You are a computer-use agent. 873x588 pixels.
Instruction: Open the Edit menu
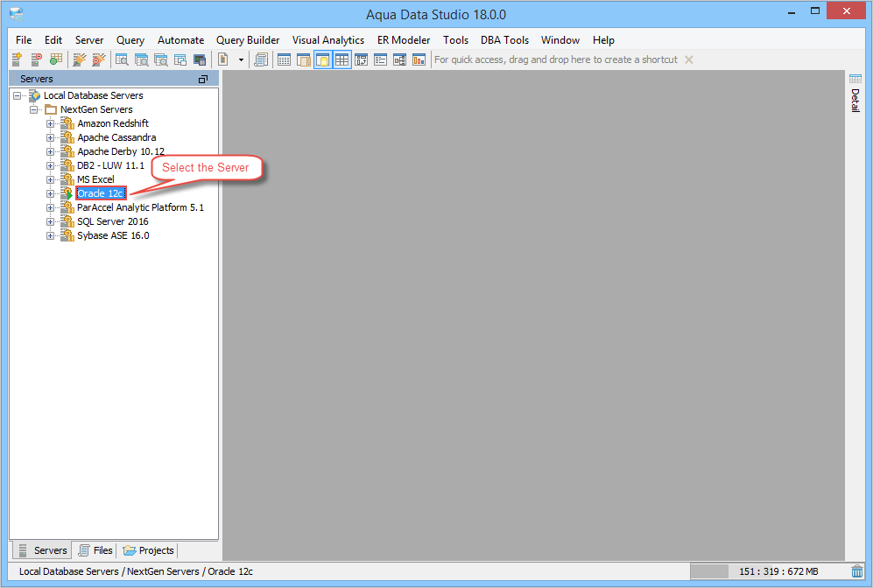coord(53,40)
